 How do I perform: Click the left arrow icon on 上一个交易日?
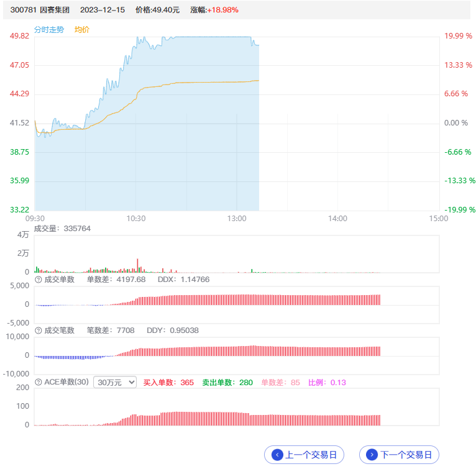coord(278,455)
